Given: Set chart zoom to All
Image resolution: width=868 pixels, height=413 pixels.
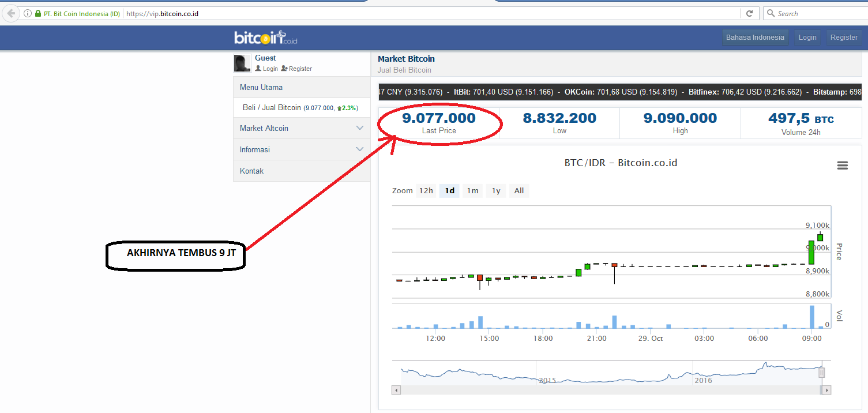Looking at the screenshot, I should point(519,191).
